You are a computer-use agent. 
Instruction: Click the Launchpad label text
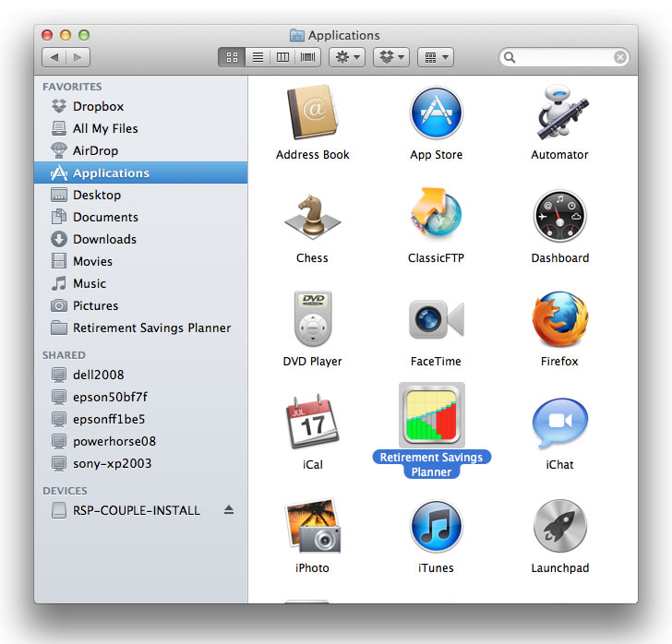559,568
